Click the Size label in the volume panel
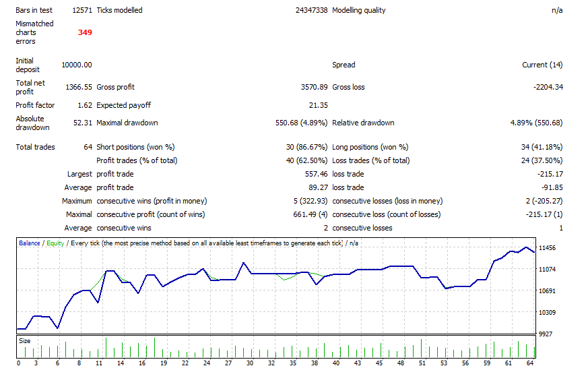Viewport: 588px width, 368px height. pos(25,341)
